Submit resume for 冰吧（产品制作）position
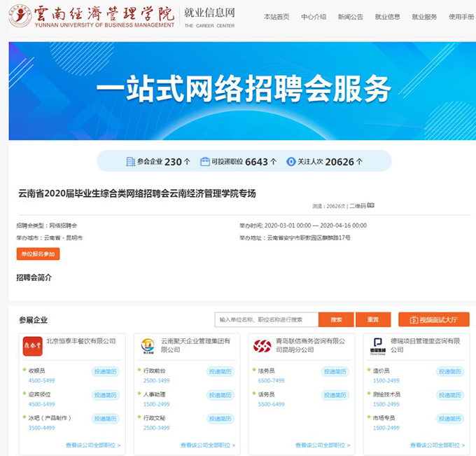The image size is (476, 456). (x=105, y=419)
